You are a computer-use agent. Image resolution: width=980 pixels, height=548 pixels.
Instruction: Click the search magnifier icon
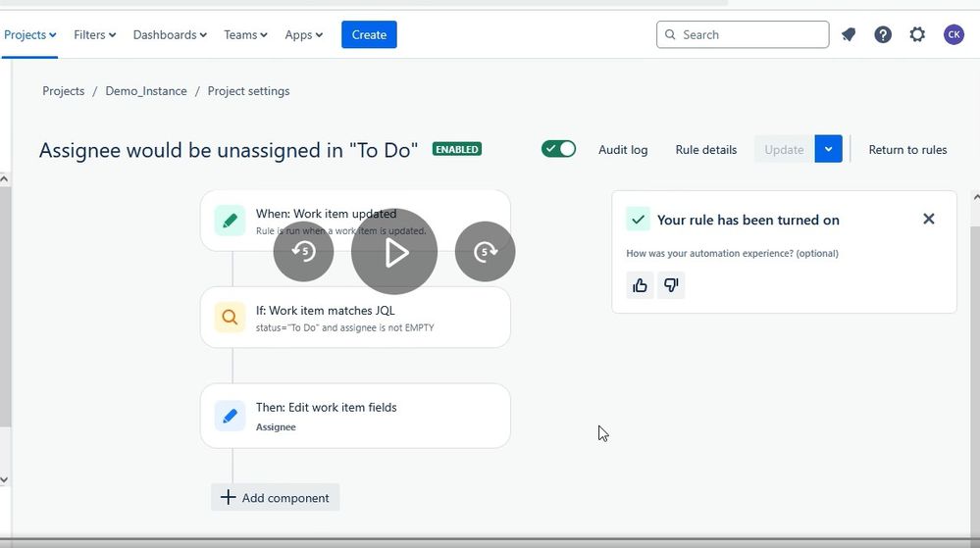pyautogui.click(x=670, y=35)
